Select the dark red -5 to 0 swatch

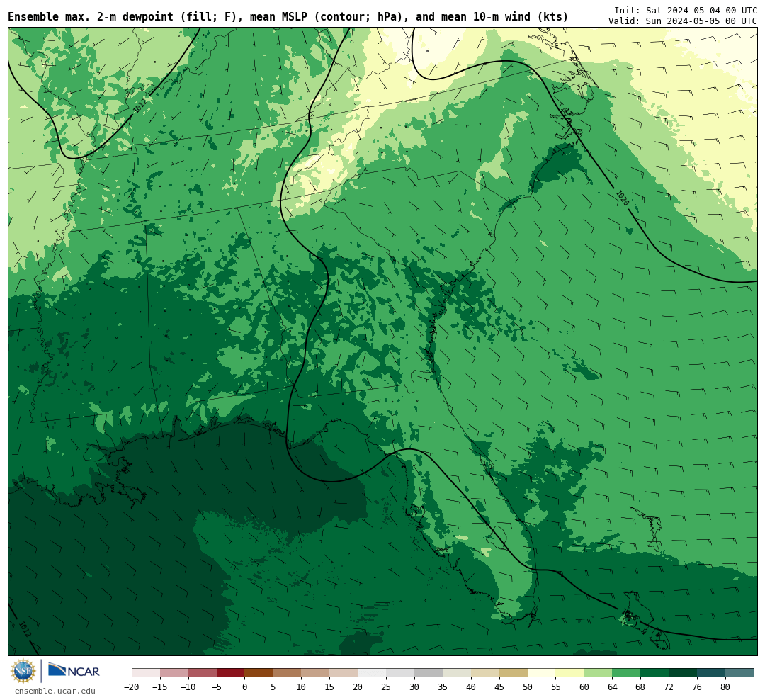coord(231,673)
